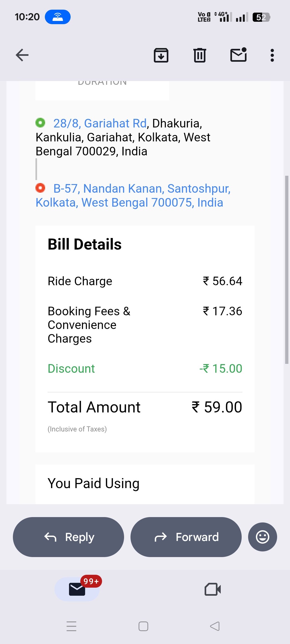290x644 pixels.
Task: Tap the hotspot indicator in status bar
Action: 58,17
